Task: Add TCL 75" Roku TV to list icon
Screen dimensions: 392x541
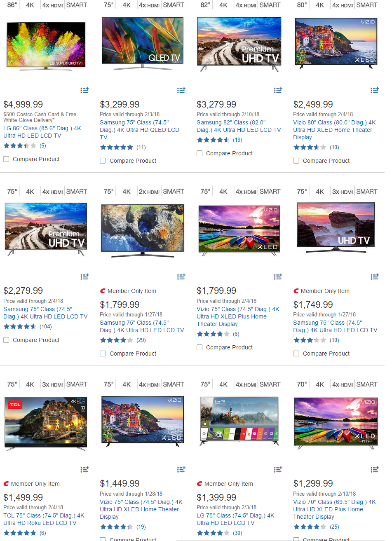Action: (85, 469)
